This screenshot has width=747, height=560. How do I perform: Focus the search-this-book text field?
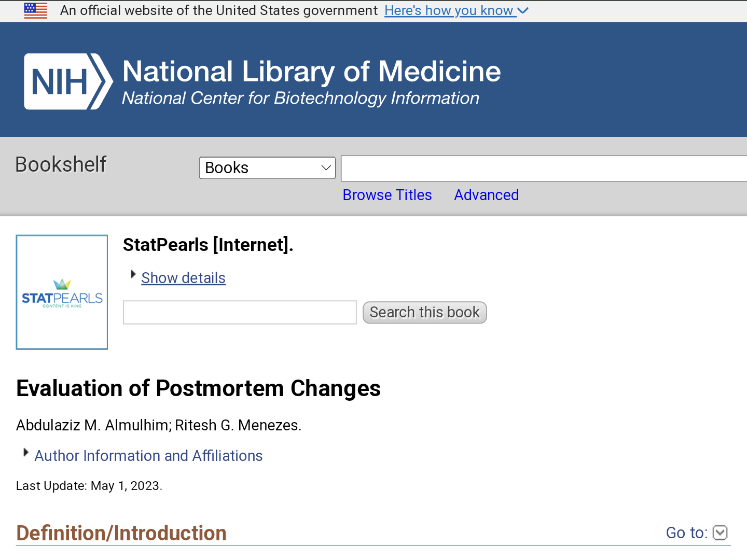[240, 313]
